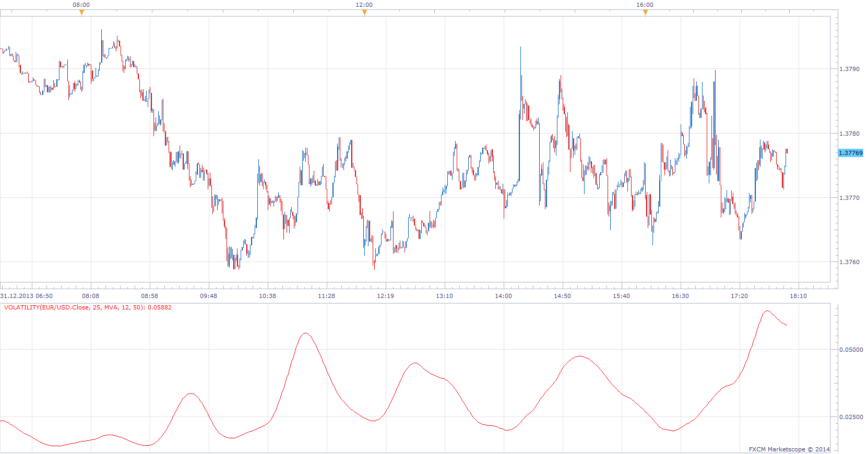868x454 pixels.
Task: Click the 12:00 orange time marker
Action: (364, 13)
